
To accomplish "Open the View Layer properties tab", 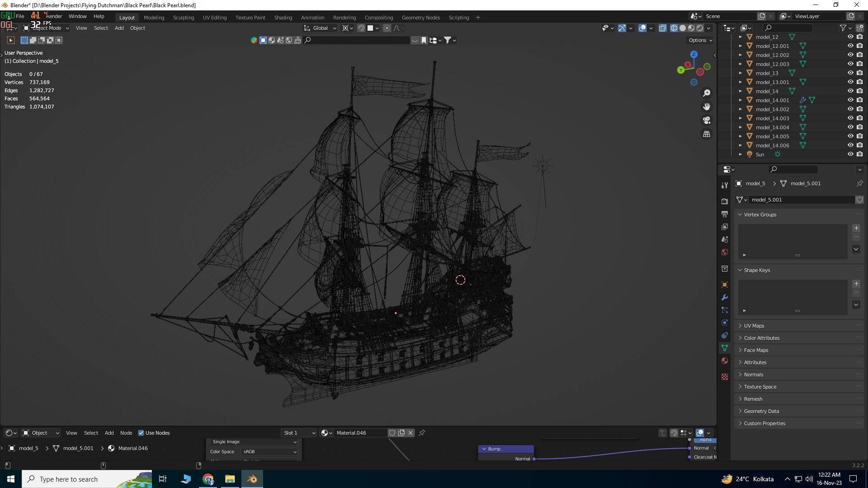I will (725, 226).
